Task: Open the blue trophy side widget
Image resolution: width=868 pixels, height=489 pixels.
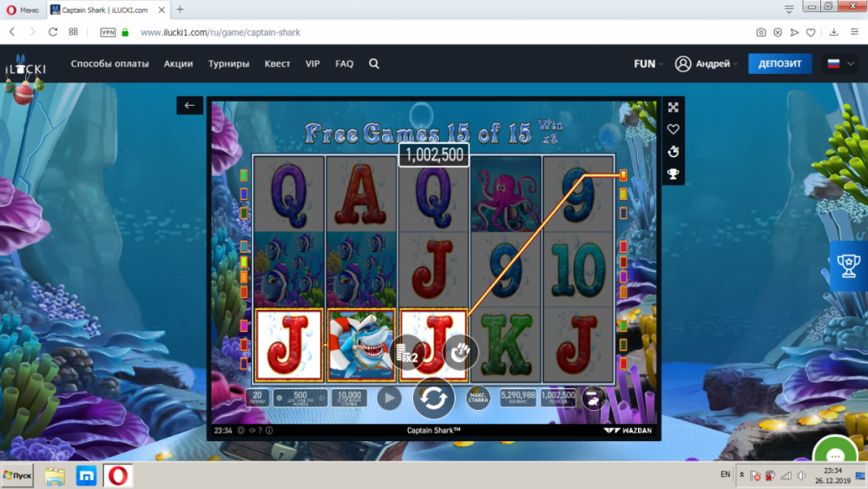Action: coord(849,266)
